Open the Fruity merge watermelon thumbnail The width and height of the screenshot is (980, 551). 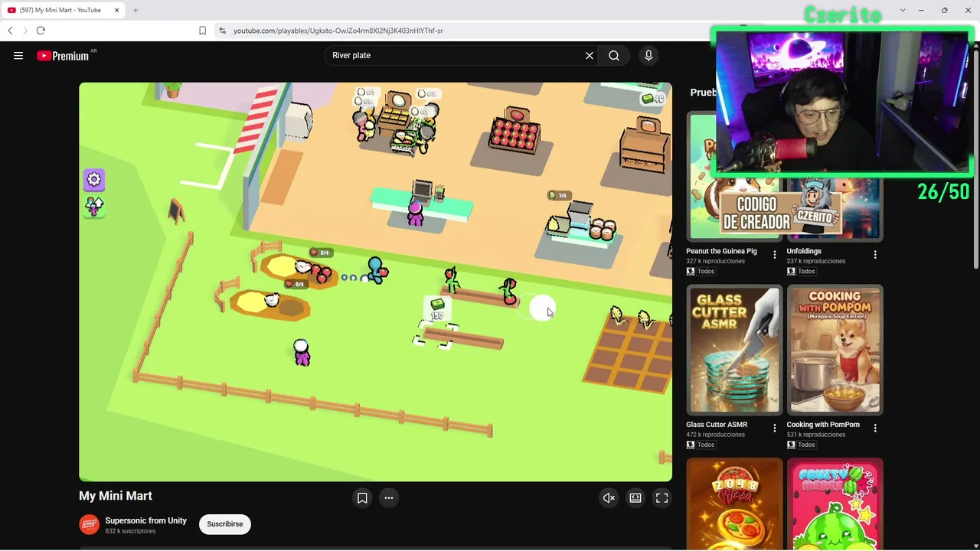click(x=835, y=504)
